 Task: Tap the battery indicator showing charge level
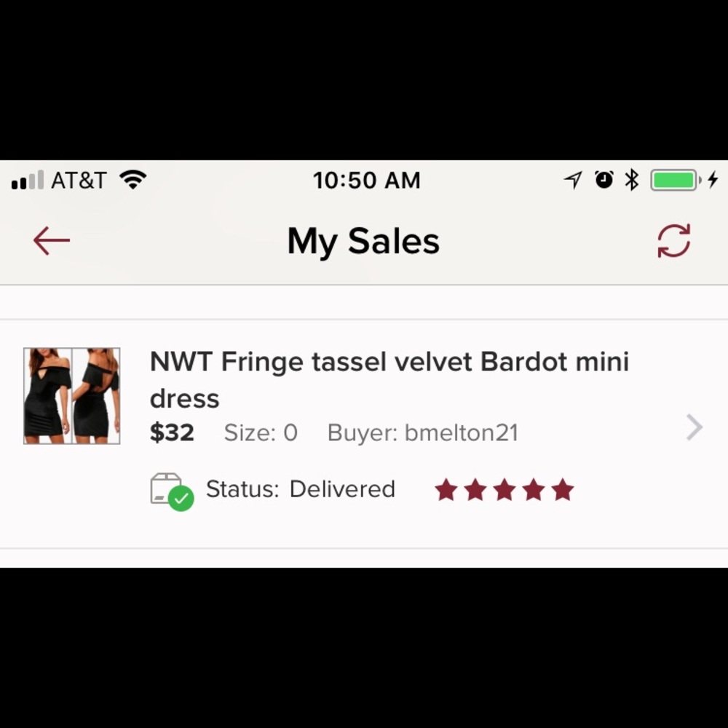[x=673, y=179]
